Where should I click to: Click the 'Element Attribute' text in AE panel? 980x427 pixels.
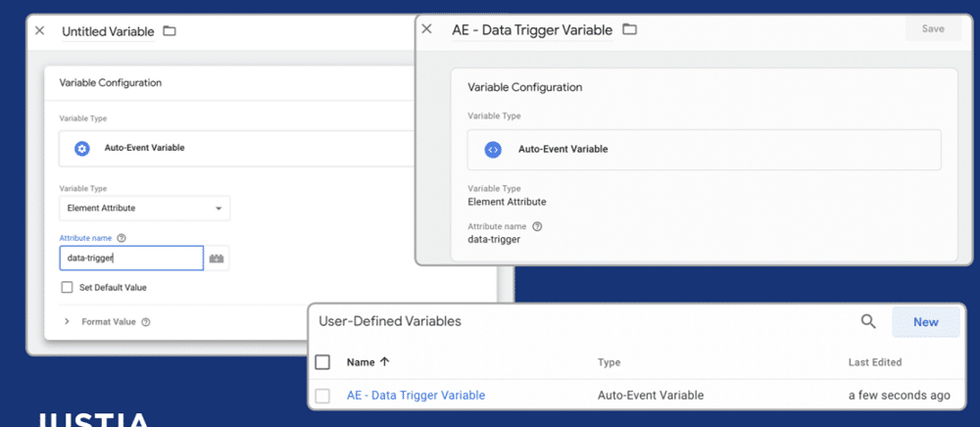coord(507,202)
